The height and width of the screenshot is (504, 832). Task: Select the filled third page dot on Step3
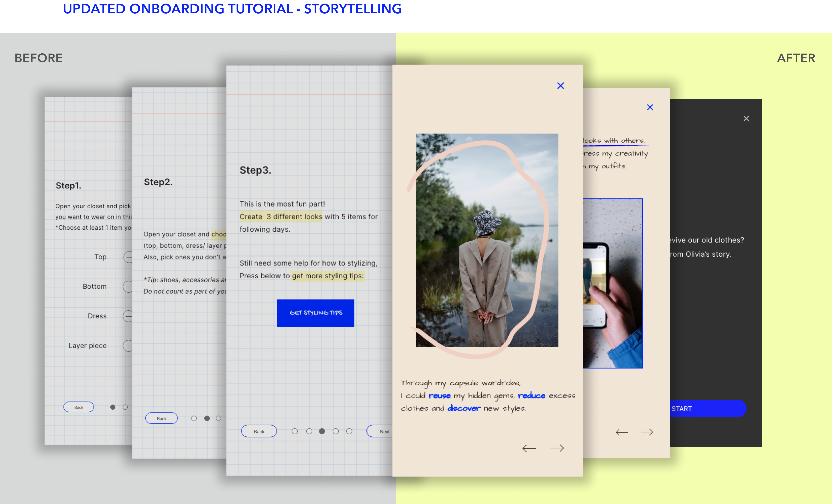(322, 431)
